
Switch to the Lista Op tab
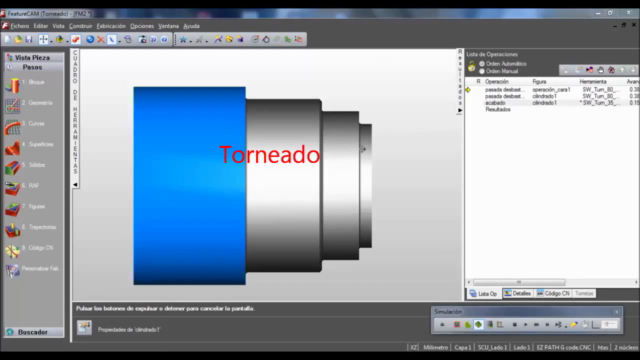[484, 293]
